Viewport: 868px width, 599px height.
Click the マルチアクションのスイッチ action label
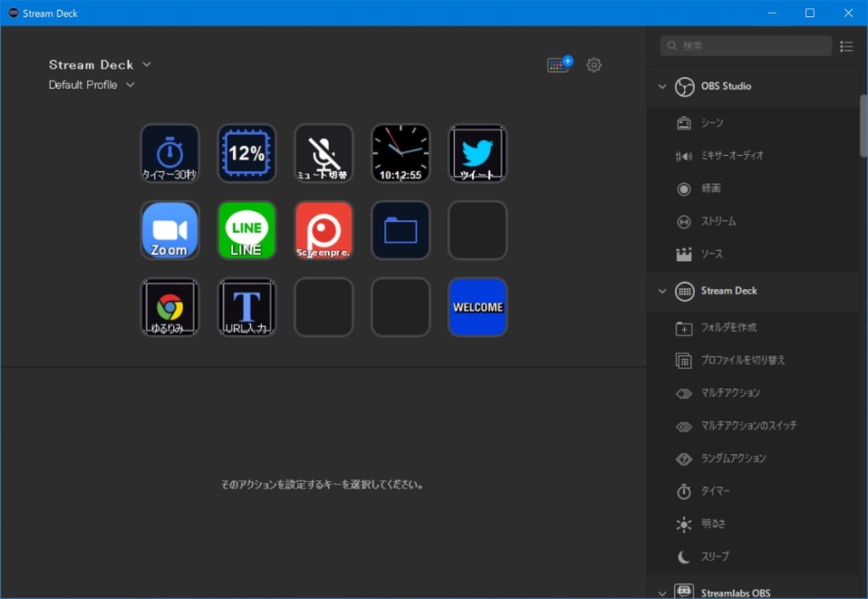point(749,425)
